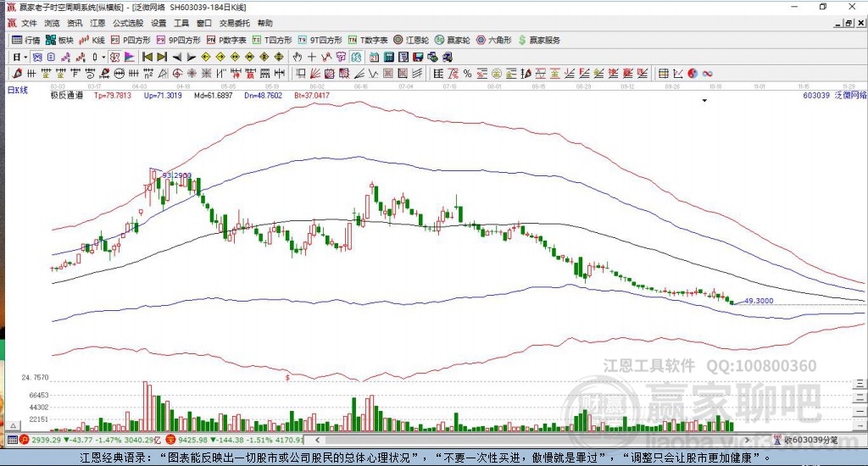The image size is (868, 466).
Task: Click horizontal scrollbar left arrow
Action: pos(317,440)
